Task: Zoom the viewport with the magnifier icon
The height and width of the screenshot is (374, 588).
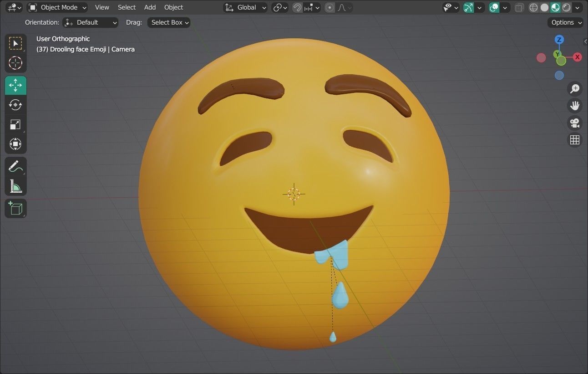Action: [x=575, y=88]
